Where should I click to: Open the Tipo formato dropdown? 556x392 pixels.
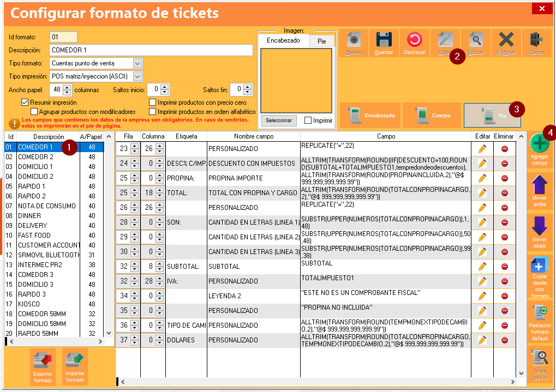[137, 63]
